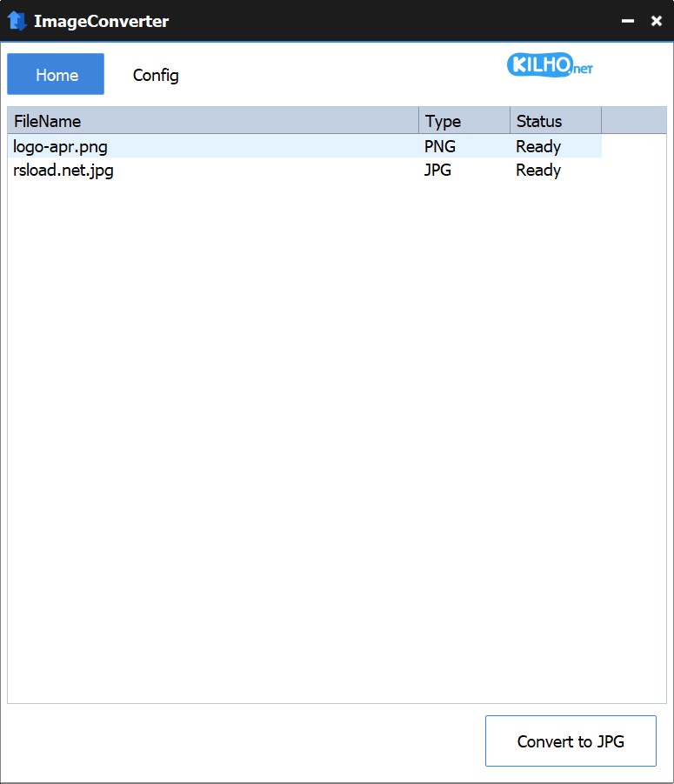Start conversion with Convert to JPG button

[571, 741]
